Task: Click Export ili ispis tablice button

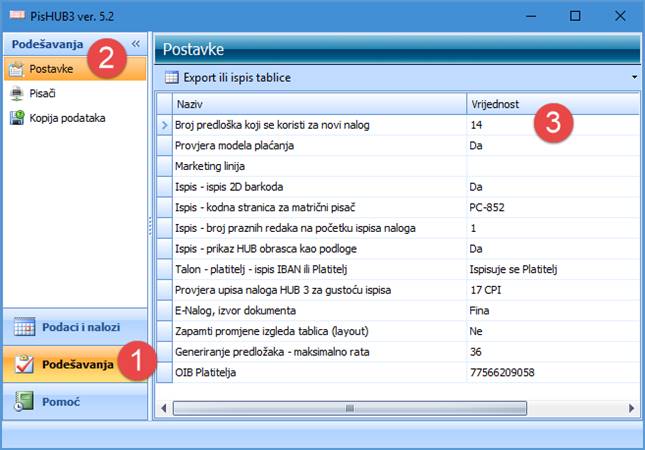Action: (228, 77)
